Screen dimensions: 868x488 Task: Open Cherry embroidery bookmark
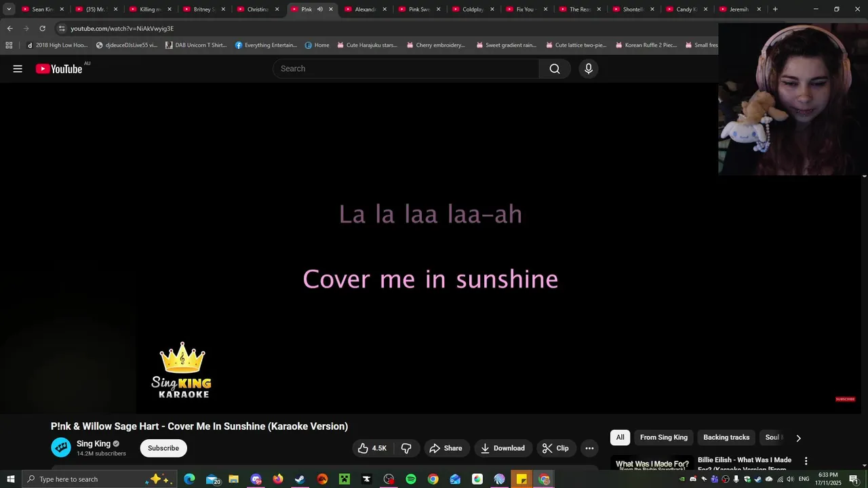pyautogui.click(x=435, y=45)
